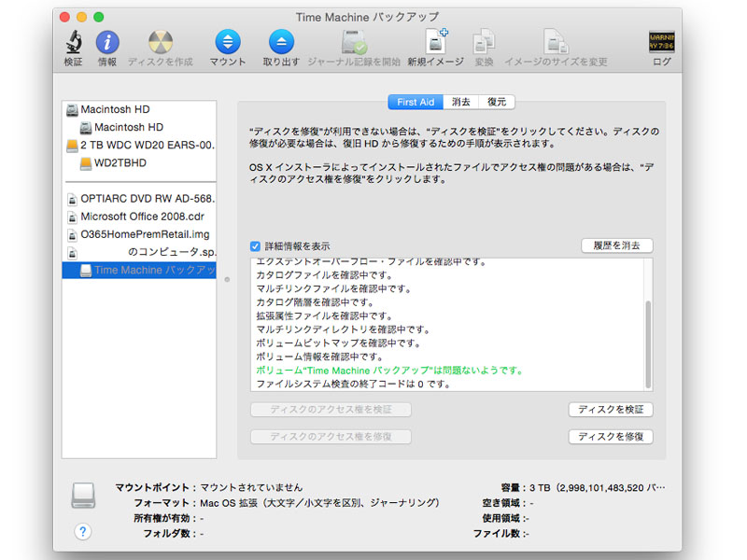Select the WD2TBHD volume
Viewport: 747px width, 560px height.
click(x=139, y=162)
